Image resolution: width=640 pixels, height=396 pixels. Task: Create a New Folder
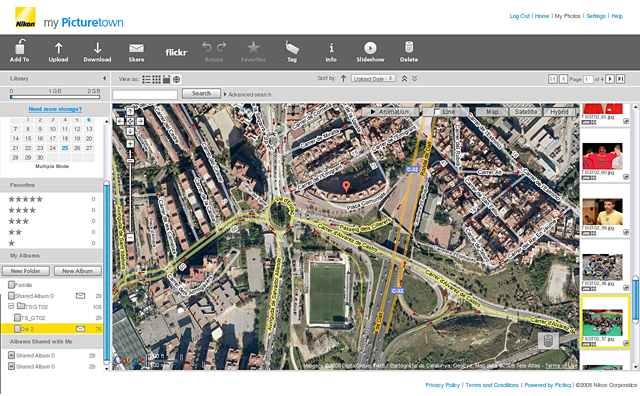point(26,271)
